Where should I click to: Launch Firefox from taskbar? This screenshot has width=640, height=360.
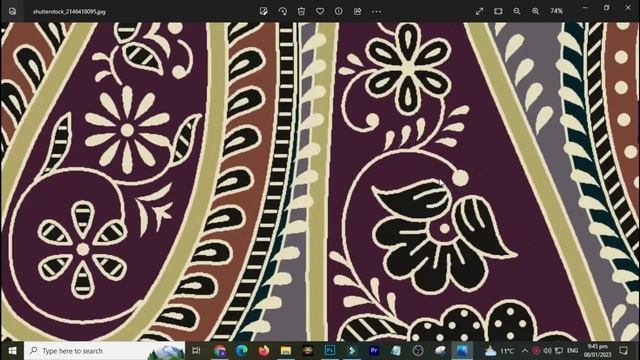(x=264, y=351)
